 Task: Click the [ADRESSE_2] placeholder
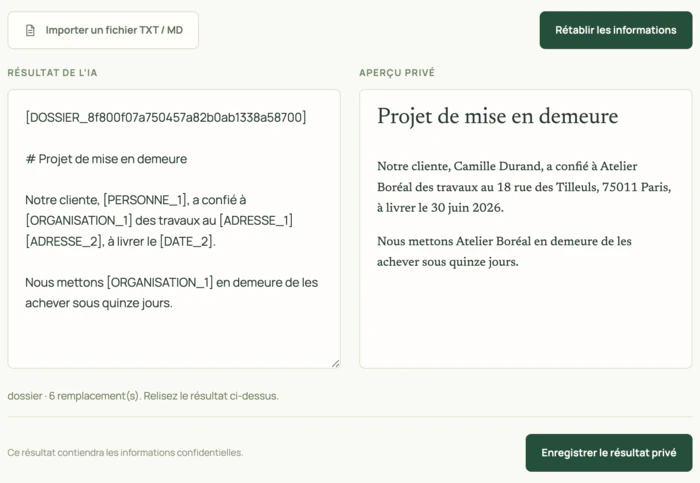click(64, 242)
